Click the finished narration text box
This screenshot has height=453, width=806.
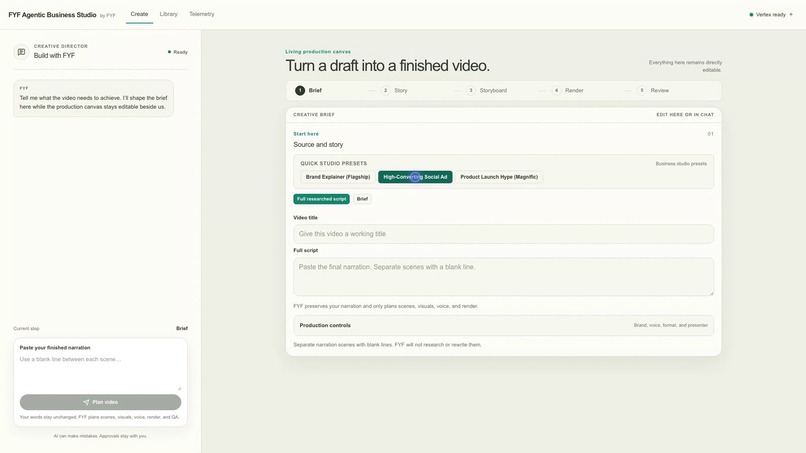pos(100,372)
